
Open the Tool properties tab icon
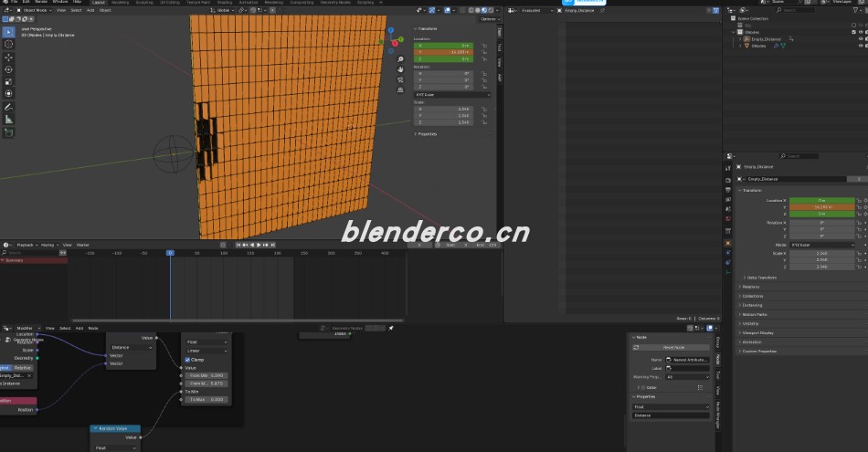(x=728, y=169)
